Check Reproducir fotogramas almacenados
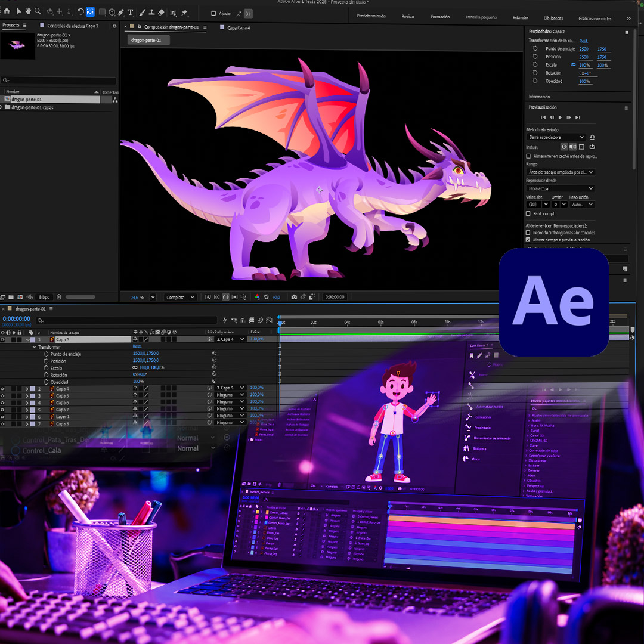 528,233
